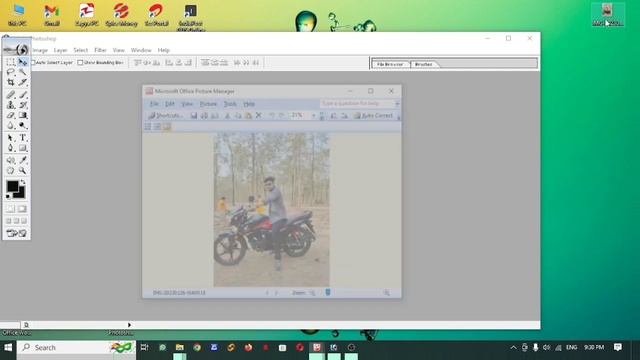Select the Lasso tool
This screenshot has width=640, height=360.
tap(11, 72)
